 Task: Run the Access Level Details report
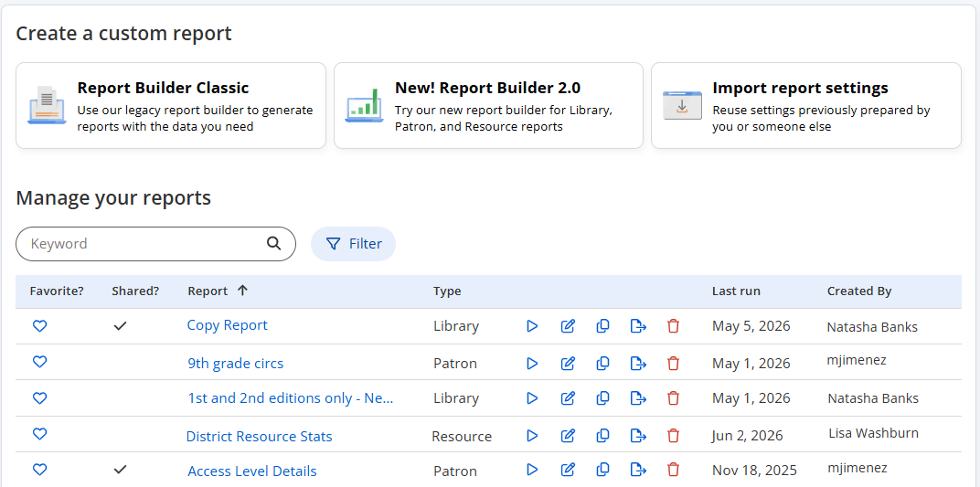pos(532,470)
